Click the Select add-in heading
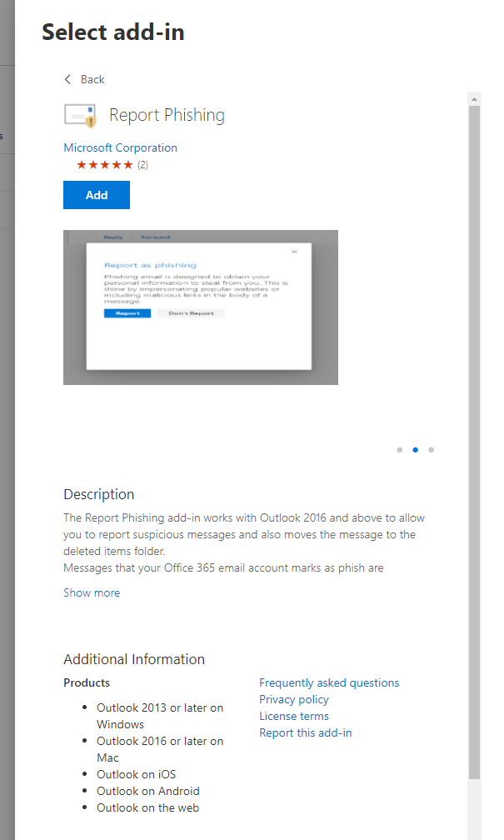The width and height of the screenshot is (504, 840). [x=113, y=32]
